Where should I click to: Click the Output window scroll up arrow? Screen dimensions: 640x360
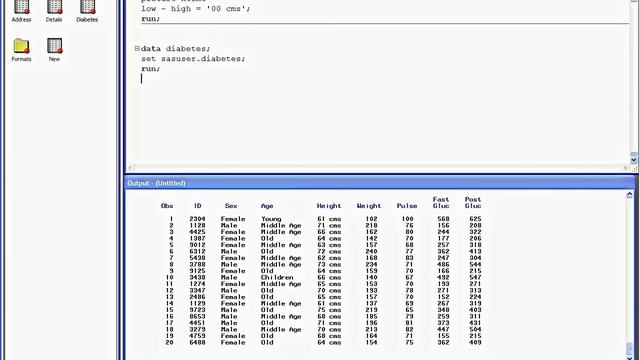tap(629, 195)
